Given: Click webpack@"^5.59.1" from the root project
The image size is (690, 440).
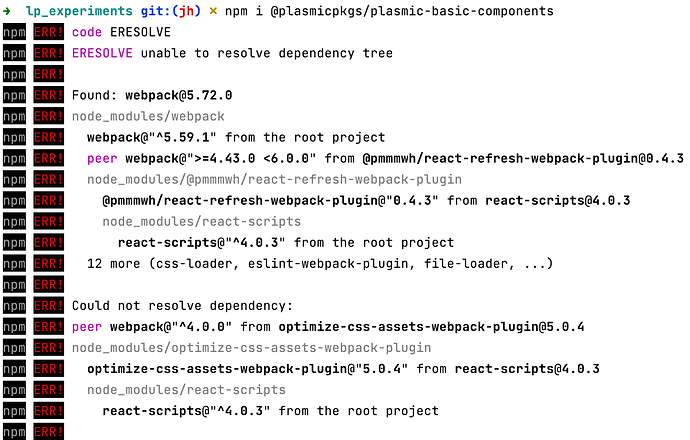Looking at the screenshot, I should tap(236, 137).
